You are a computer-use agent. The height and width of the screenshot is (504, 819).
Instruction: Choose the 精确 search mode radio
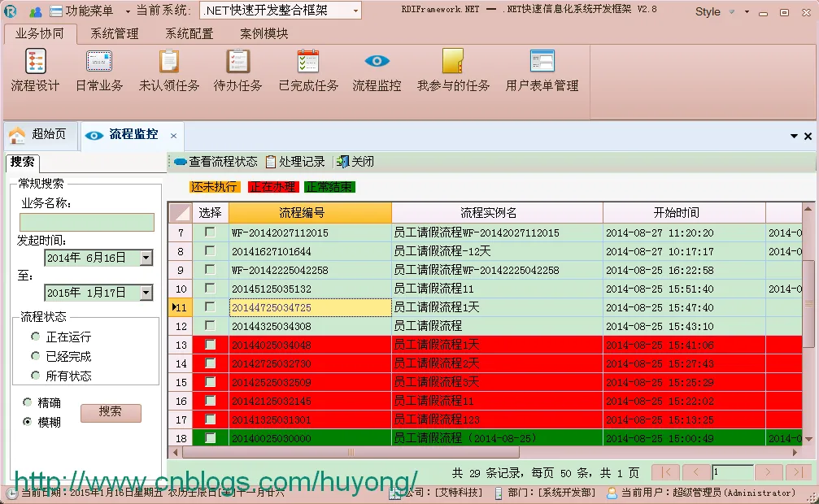27,402
